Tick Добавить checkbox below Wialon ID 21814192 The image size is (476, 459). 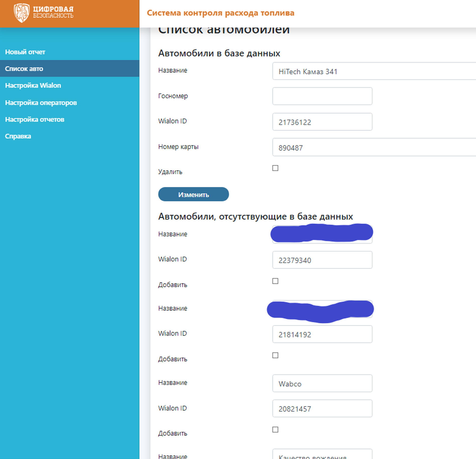(x=275, y=355)
